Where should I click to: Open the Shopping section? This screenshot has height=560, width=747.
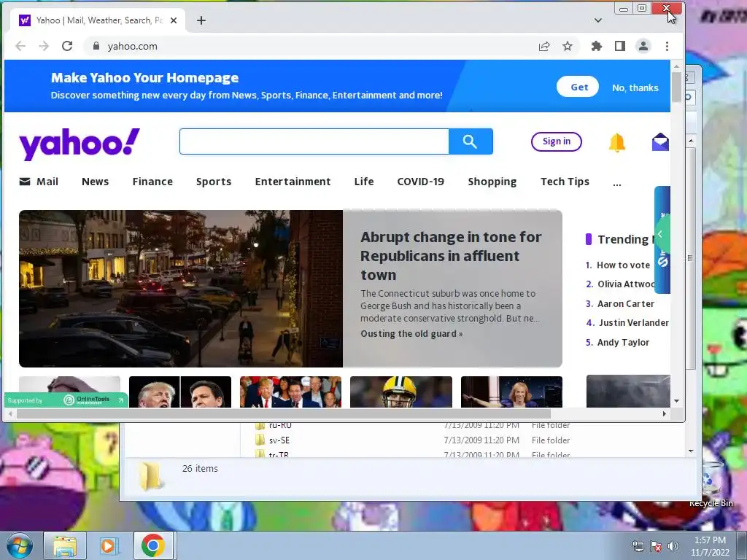(x=492, y=182)
